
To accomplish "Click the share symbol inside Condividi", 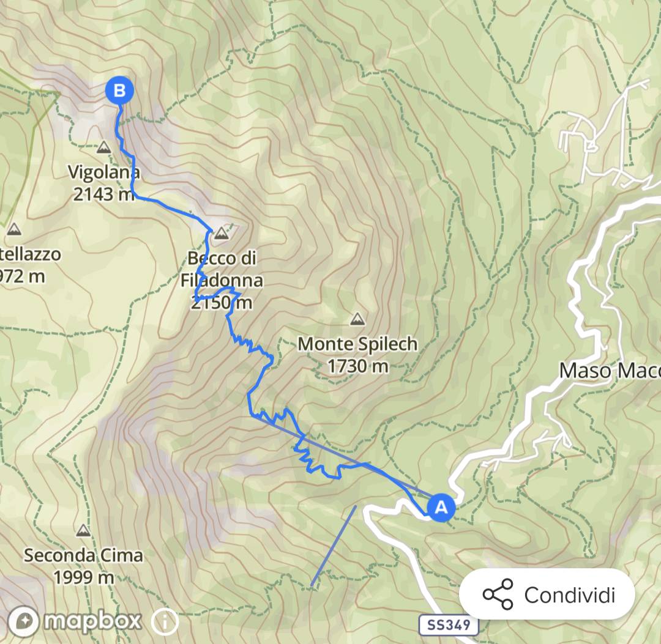I will (x=498, y=594).
